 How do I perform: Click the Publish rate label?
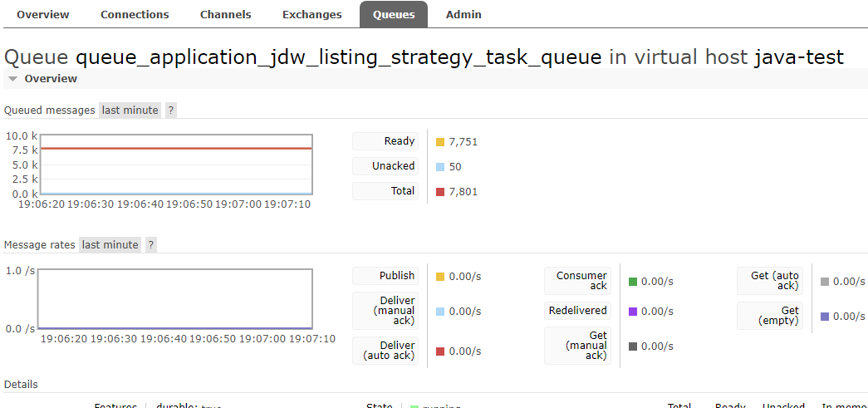[385, 276]
